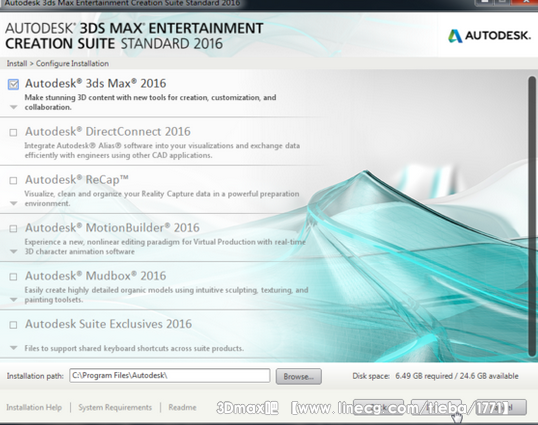Check the Autodesk Mudbox 2016 box
Viewport: 538px width, 425px height.
coord(13,277)
